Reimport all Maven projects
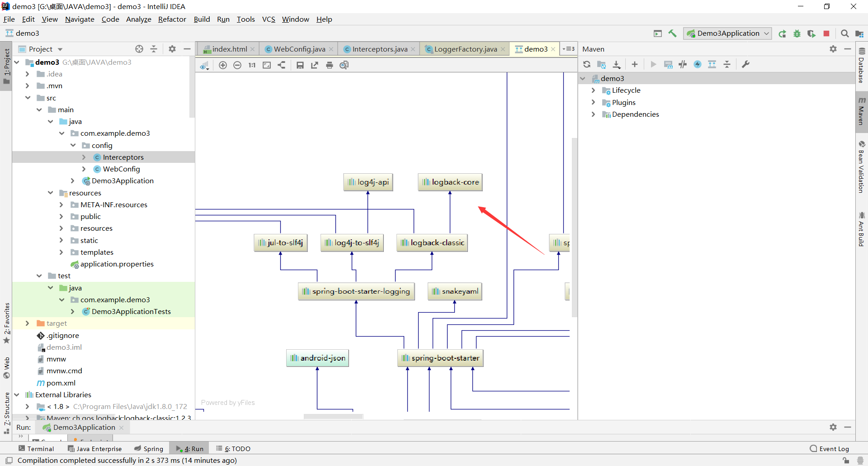This screenshot has width=868, height=466. (x=587, y=64)
